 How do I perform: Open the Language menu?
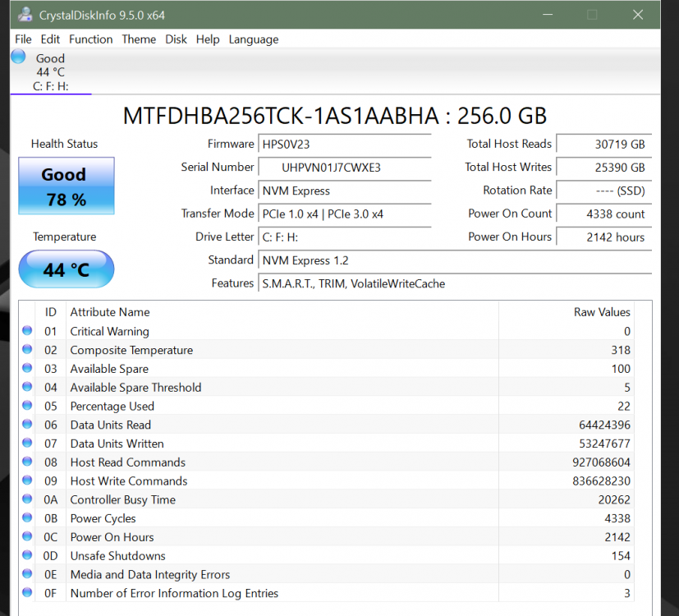253,39
